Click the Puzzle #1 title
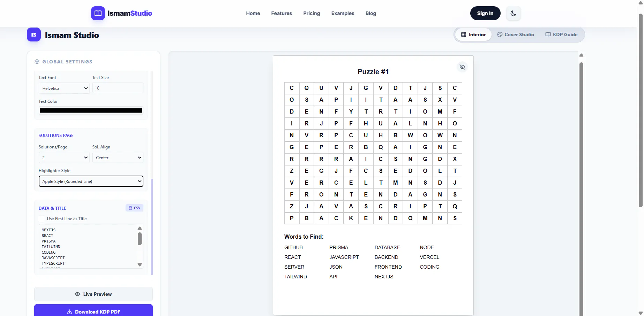This screenshot has height=316, width=644. (x=373, y=72)
